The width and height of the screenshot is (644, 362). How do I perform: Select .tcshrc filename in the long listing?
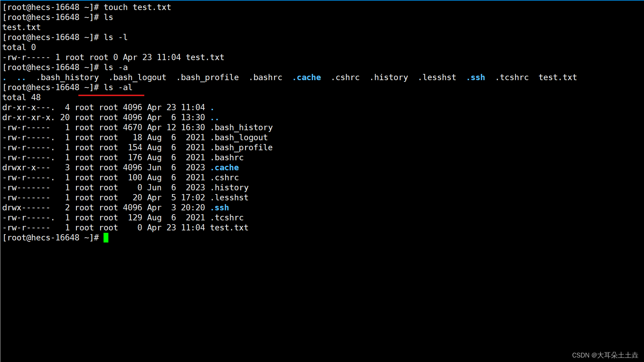pos(227,218)
